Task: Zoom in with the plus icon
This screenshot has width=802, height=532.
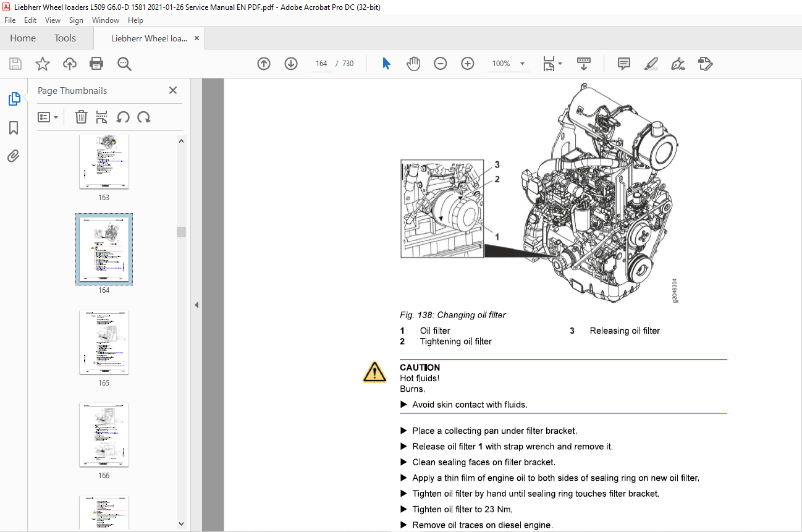Action: tap(468, 64)
